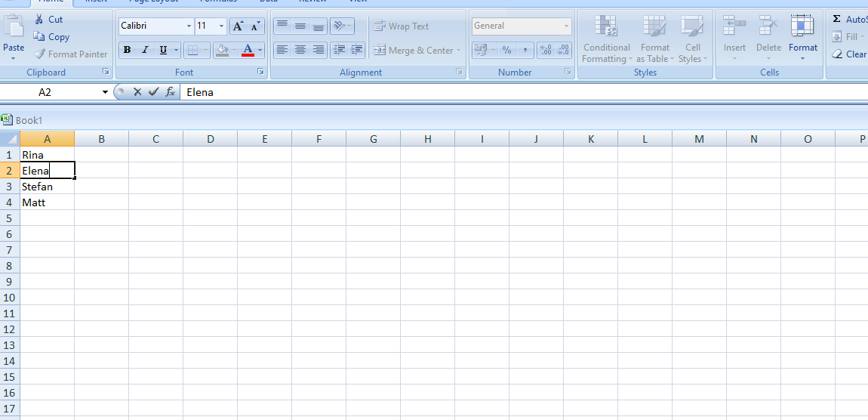Apply cell borders icon

[192, 51]
